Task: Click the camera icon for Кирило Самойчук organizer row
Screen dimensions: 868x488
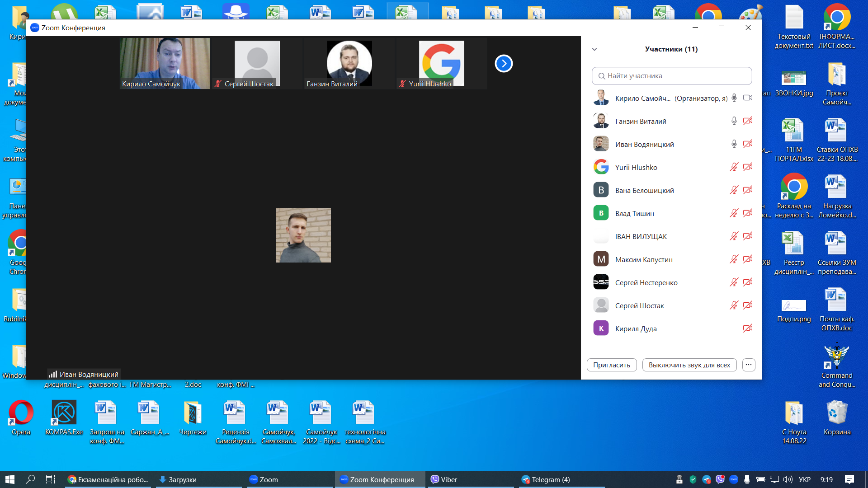Action: click(748, 98)
